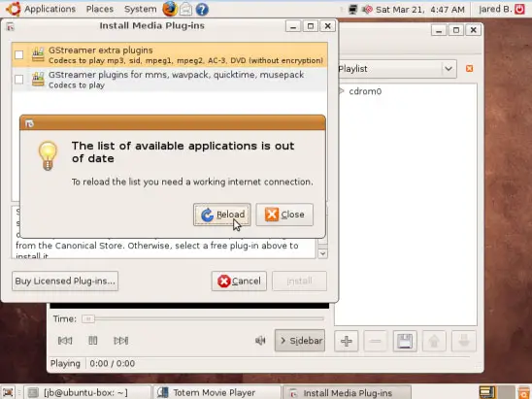Save the playlist with floppy icon
Screen dimensions: 532x399
pos(405,341)
